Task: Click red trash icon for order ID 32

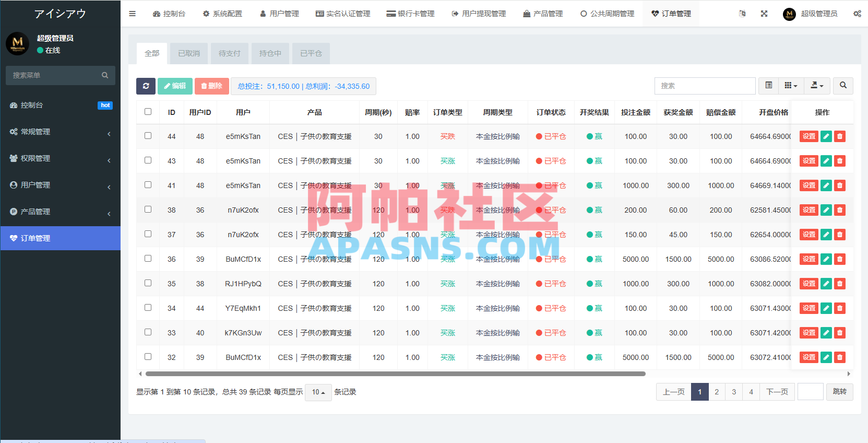Action: [840, 357]
